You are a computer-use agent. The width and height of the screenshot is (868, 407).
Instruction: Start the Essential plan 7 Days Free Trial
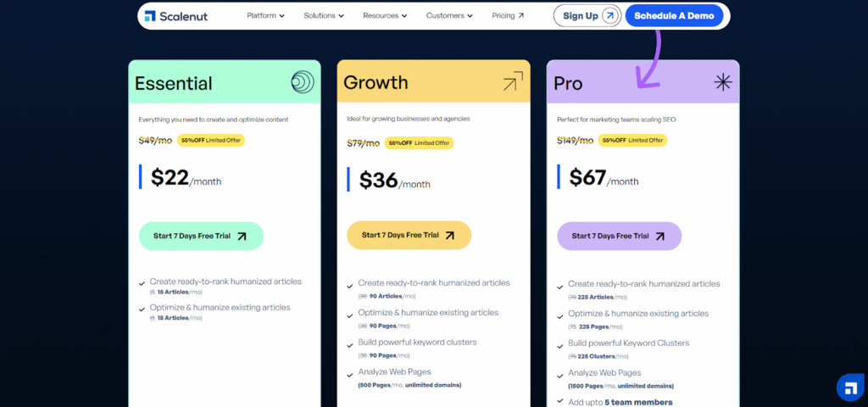[x=201, y=236]
